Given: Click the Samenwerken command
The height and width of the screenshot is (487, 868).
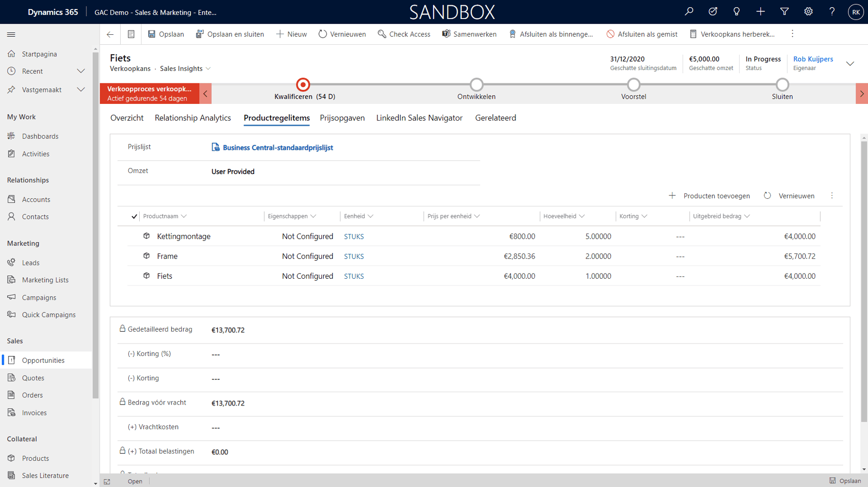Looking at the screenshot, I should click(469, 34).
